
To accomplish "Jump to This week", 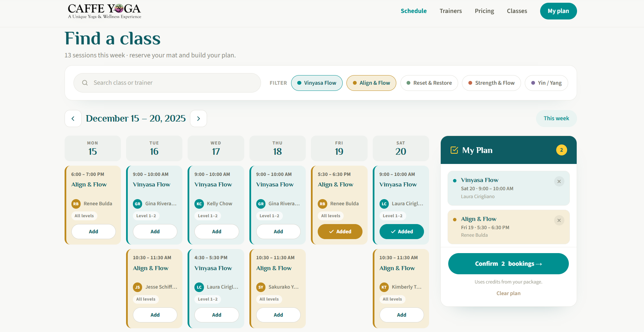I will tap(556, 119).
